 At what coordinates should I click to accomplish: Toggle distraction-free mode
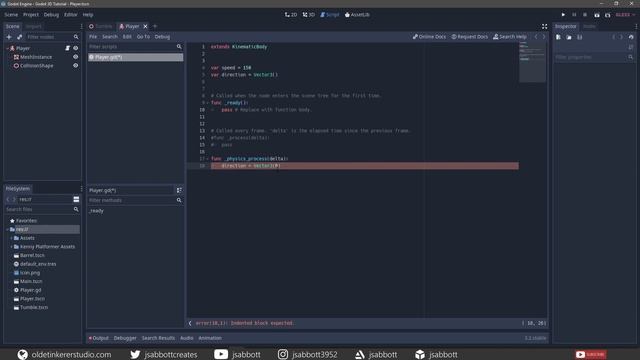[x=544, y=27]
